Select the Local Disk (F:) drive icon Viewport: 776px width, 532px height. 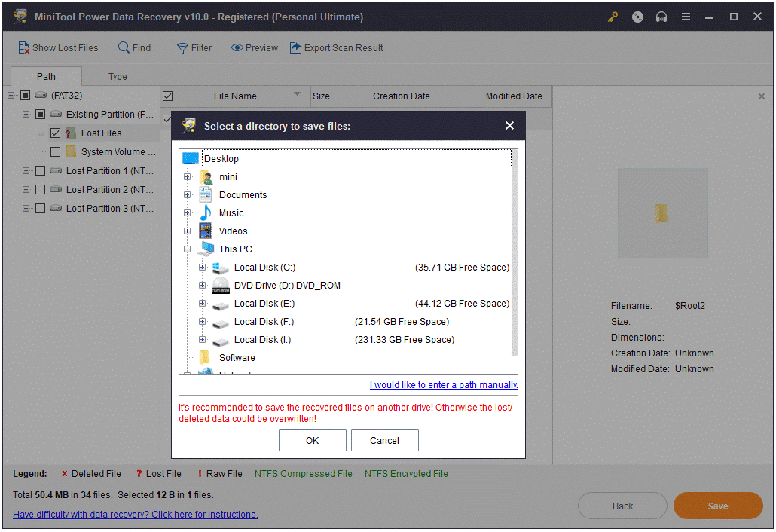(x=220, y=323)
